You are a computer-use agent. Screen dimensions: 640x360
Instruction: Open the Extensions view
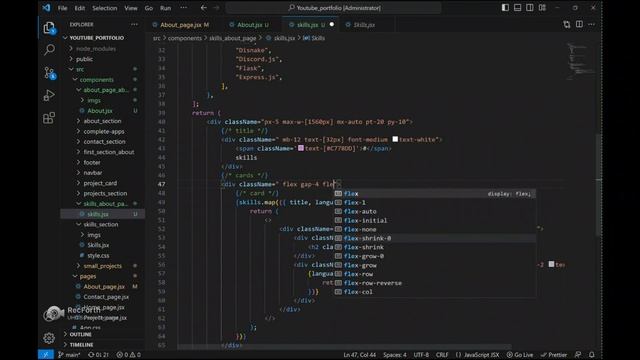tap(49, 118)
